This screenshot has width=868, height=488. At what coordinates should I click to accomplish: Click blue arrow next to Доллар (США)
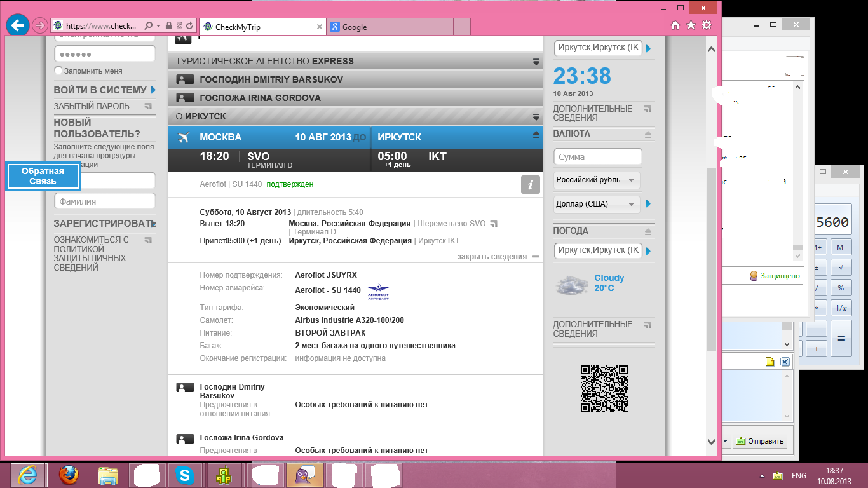(648, 204)
